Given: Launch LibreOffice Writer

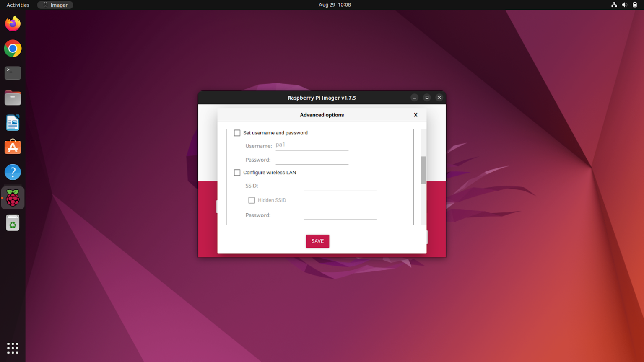Looking at the screenshot, I should (x=13, y=123).
